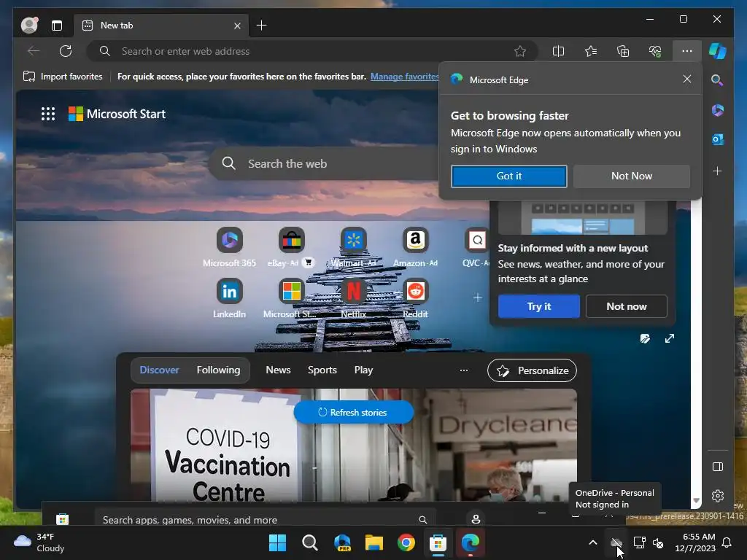Select the Discover feed tab
Image resolution: width=747 pixels, height=560 pixels.
pos(159,370)
